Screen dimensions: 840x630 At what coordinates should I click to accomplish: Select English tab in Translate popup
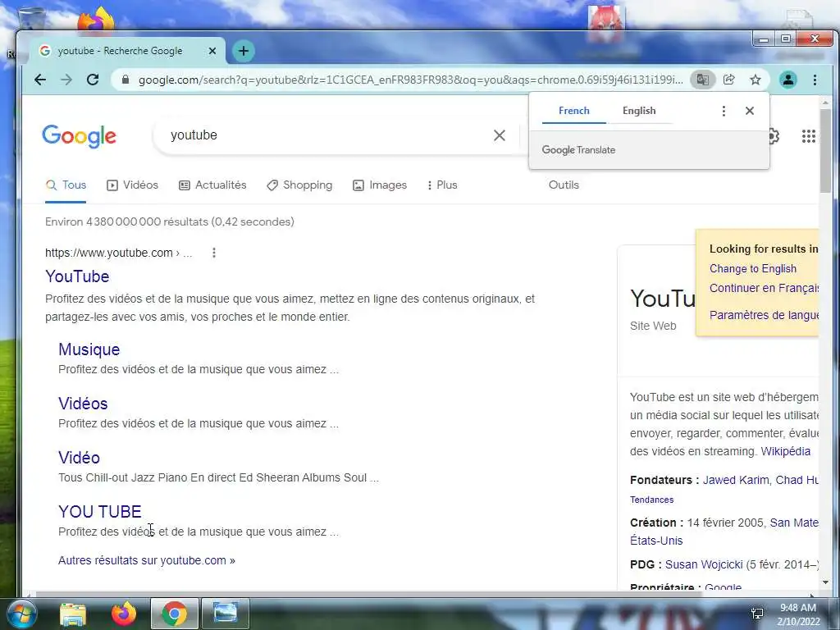click(x=639, y=111)
